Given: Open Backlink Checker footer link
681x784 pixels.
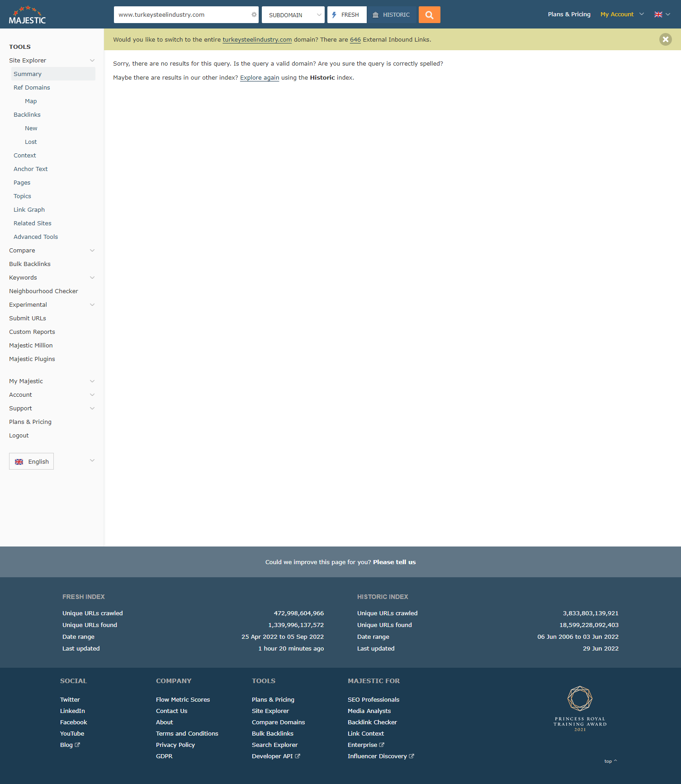Looking at the screenshot, I should [x=373, y=722].
